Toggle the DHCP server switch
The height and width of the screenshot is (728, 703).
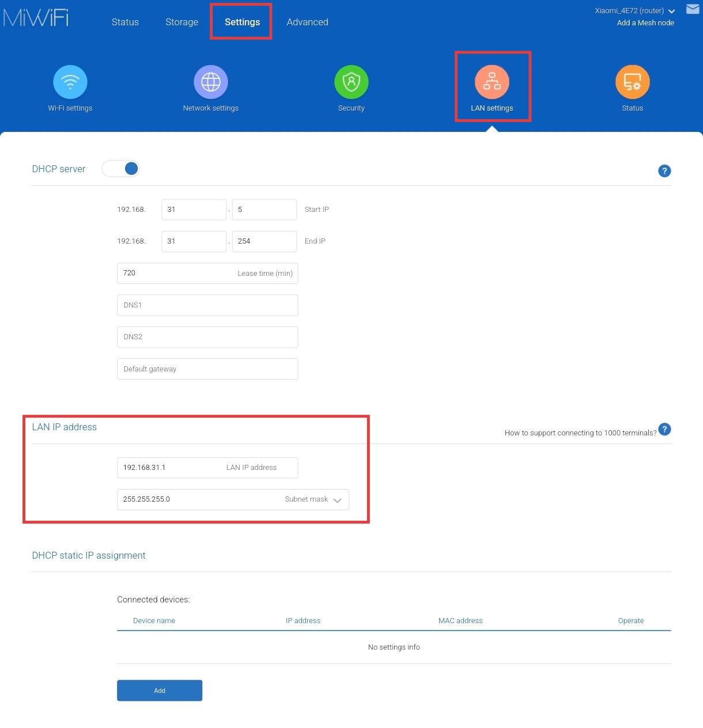[x=121, y=169]
